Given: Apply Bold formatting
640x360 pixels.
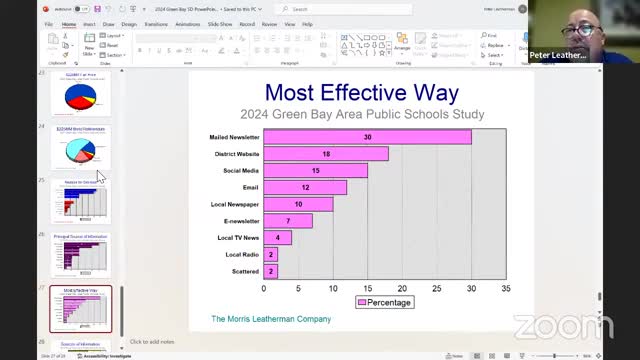Looking at the screenshot, I should (140, 51).
